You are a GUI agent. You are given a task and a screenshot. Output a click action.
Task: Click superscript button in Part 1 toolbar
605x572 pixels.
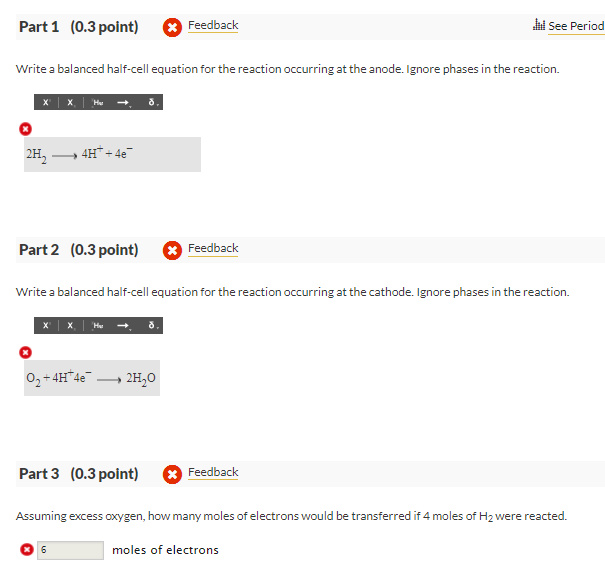click(47, 102)
